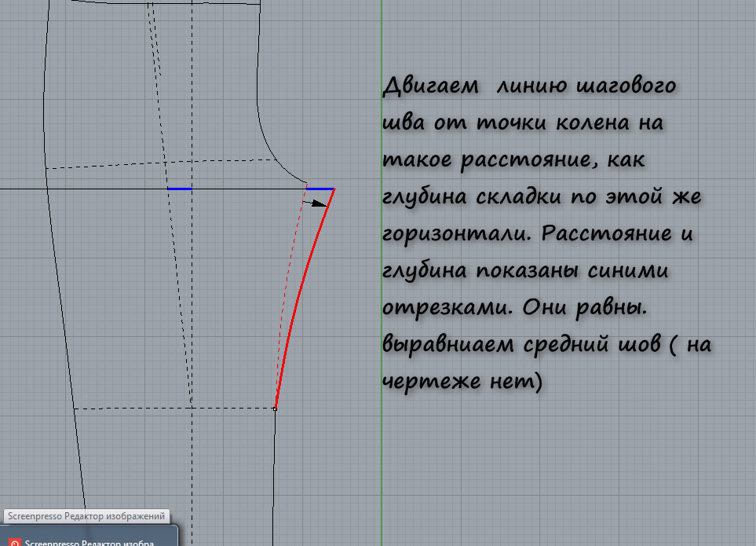The image size is (756, 546).
Task: Click the red Screenpresso icon in preview popup
Action: click(15, 542)
